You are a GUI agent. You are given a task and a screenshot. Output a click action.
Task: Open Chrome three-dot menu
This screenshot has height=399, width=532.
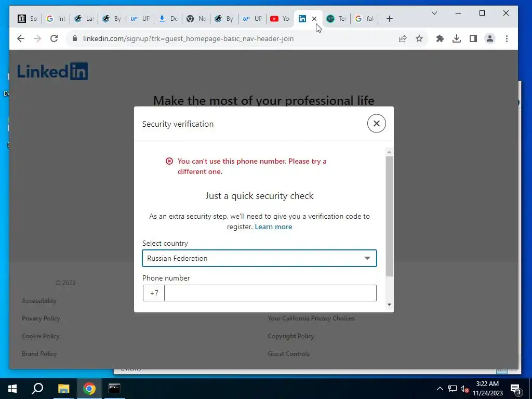coord(507,38)
